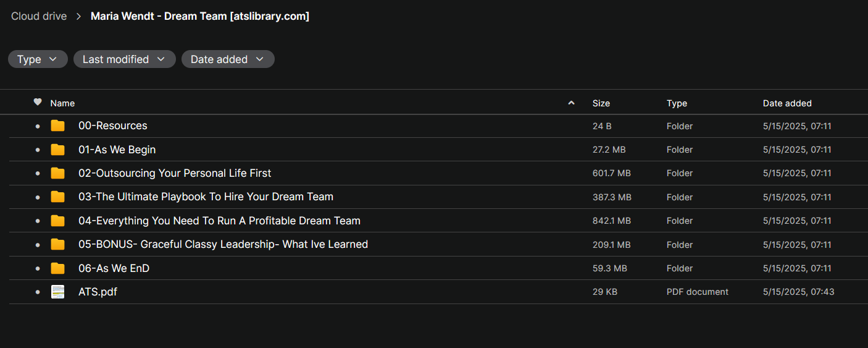Click the ATS.pdf document icon
The width and height of the screenshot is (868, 348).
coord(57,292)
